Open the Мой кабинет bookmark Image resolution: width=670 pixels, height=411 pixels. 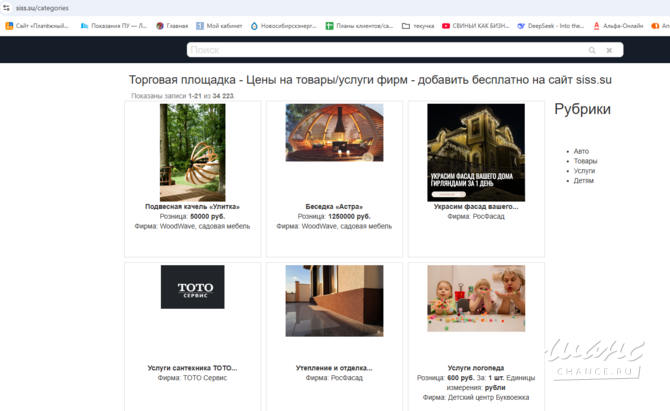click(x=219, y=26)
